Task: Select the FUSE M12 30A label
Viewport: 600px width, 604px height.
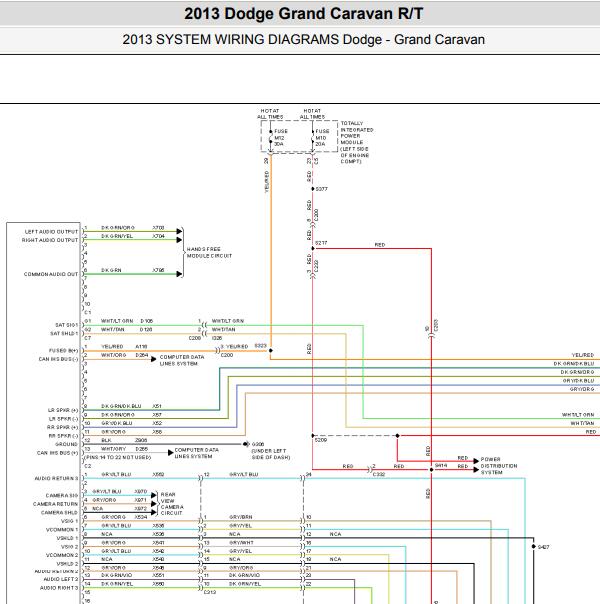Action: point(281,138)
